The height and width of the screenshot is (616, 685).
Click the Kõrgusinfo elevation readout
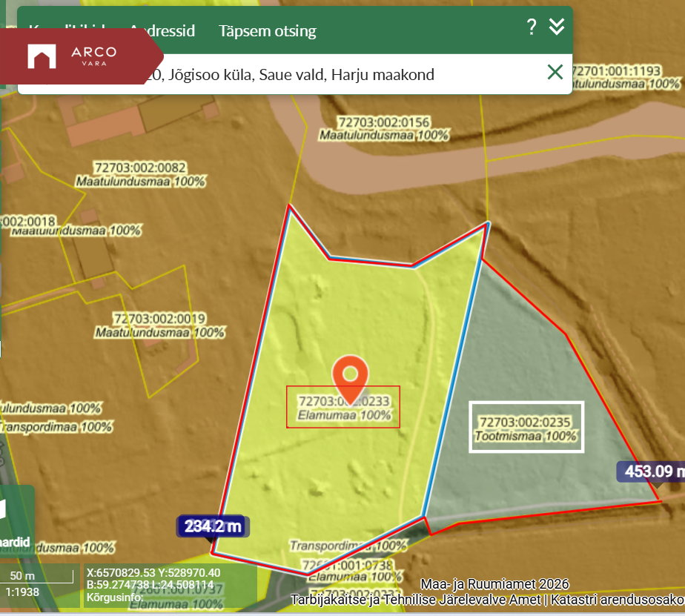coord(115,597)
